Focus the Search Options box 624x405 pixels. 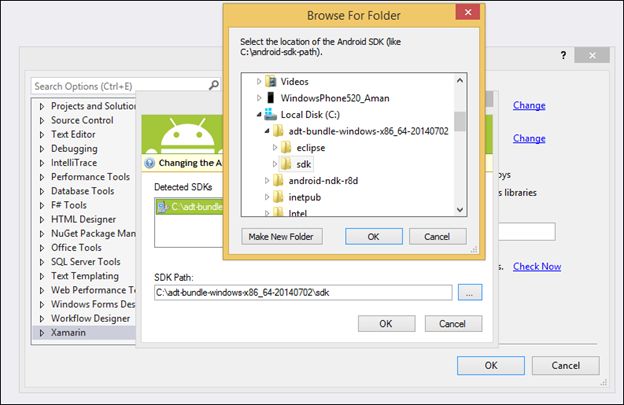[x=125, y=86]
